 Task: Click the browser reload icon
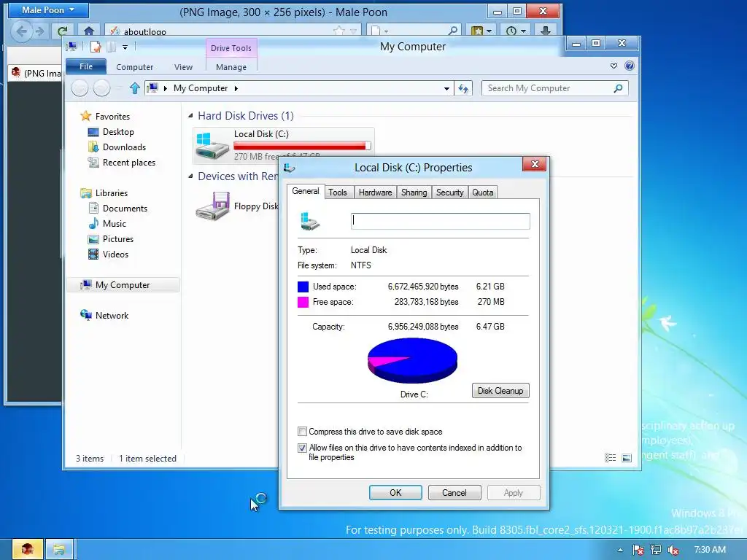(x=63, y=31)
